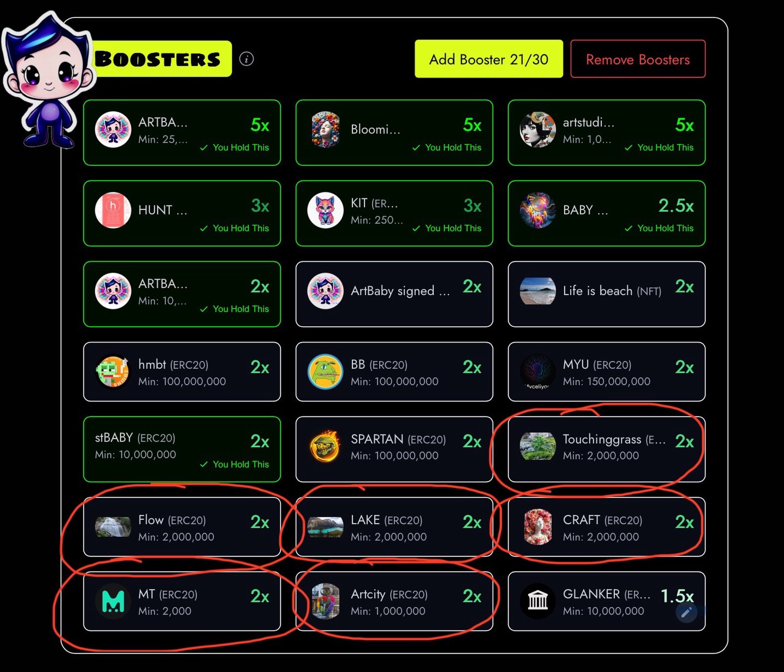
Task: Click the SPARTAN flaming helmet icon
Action: point(325,447)
